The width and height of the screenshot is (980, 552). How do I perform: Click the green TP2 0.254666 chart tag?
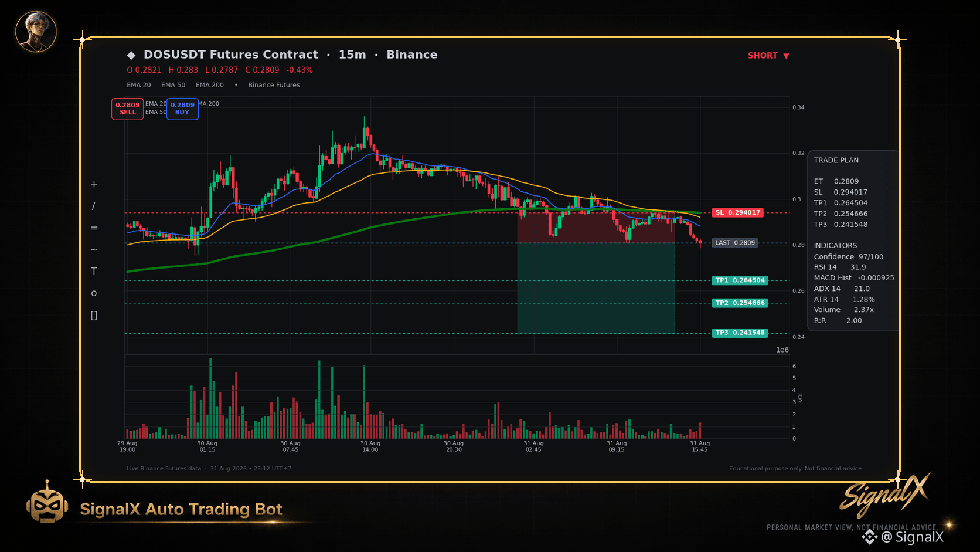740,303
